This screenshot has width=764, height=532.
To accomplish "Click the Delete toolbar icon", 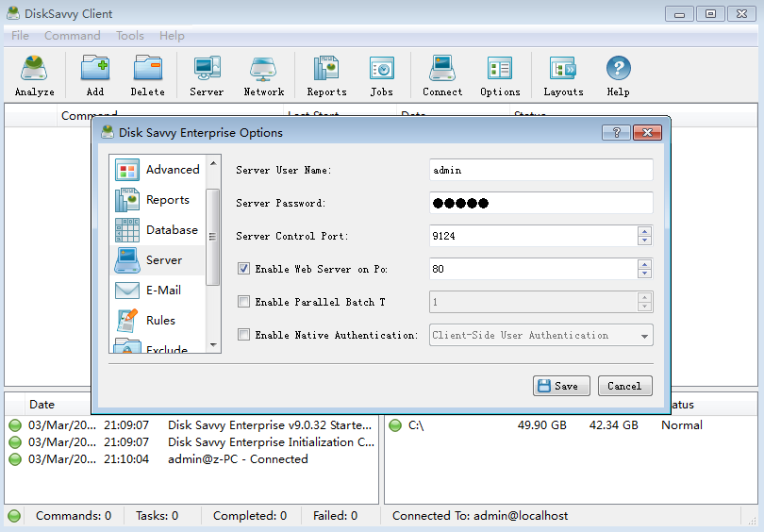I will click(x=148, y=75).
